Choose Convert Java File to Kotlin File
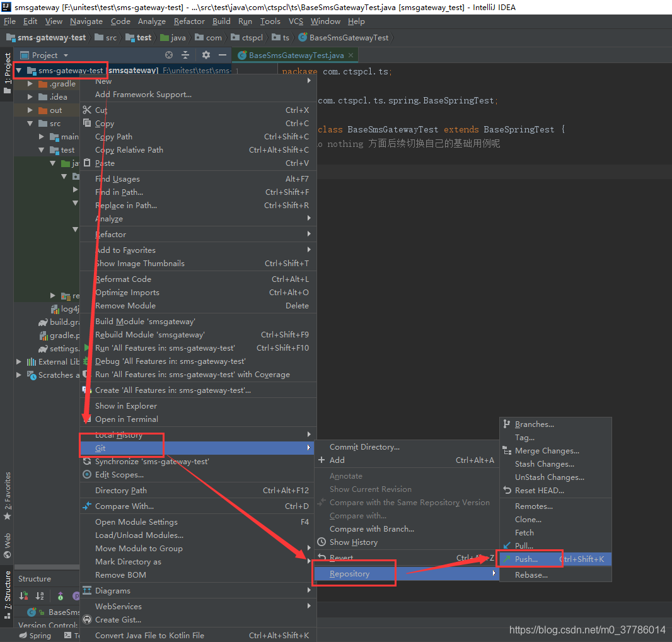This screenshot has height=642, width=672. pos(197,635)
